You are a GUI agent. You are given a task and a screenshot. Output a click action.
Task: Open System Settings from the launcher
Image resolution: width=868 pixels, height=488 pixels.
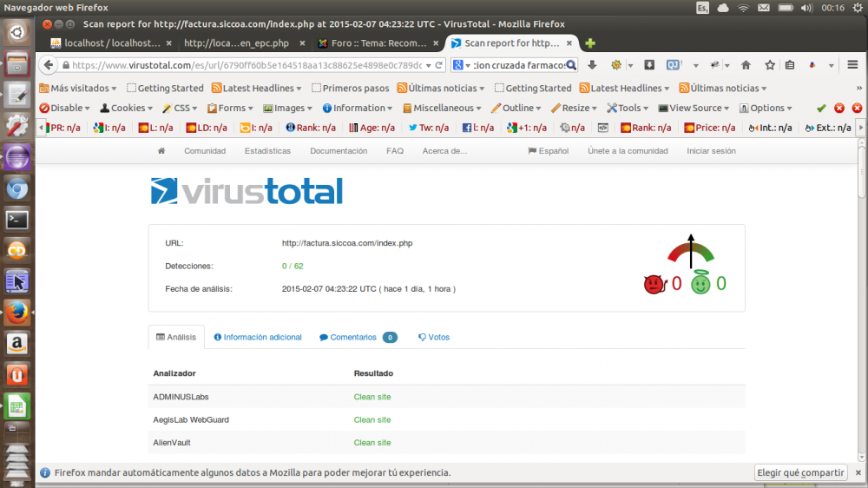click(x=17, y=126)
